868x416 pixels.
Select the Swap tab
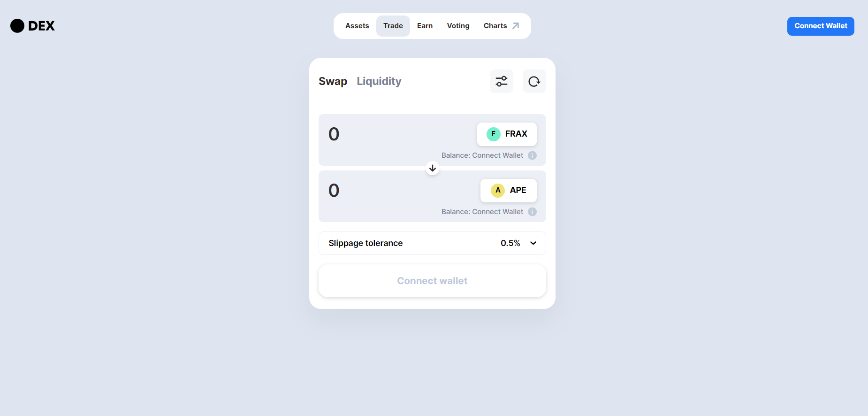[333, 81]
